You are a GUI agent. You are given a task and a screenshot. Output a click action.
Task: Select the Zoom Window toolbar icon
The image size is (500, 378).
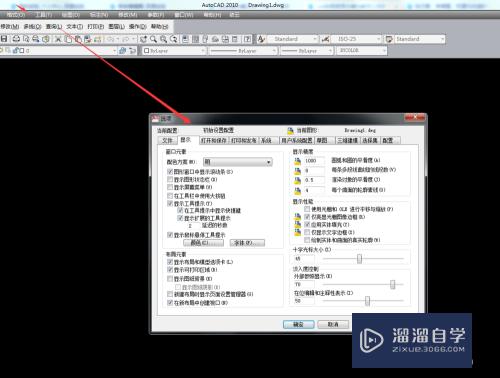[x=163, y=39]
